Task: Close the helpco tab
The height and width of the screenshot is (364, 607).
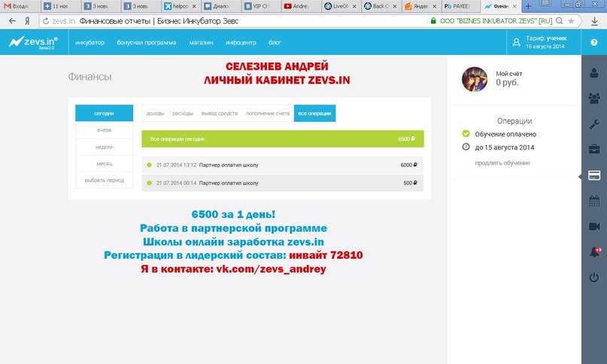Action: [x=194, y=6]
